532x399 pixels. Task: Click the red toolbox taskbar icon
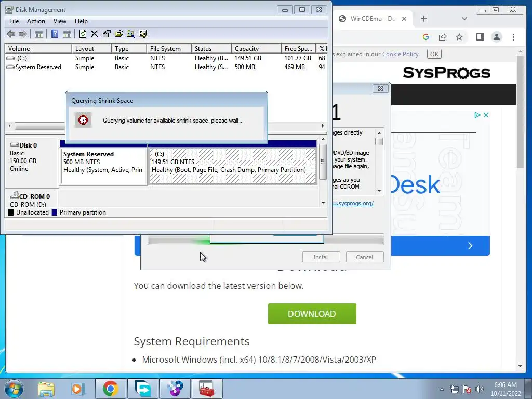(x=207, y=389)
